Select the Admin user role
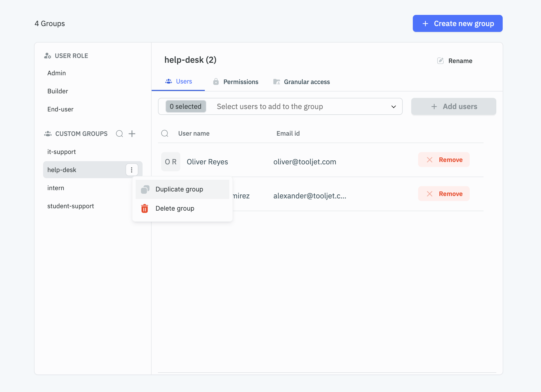The height and width of the screenshot is (392, 541). point(56,73)
